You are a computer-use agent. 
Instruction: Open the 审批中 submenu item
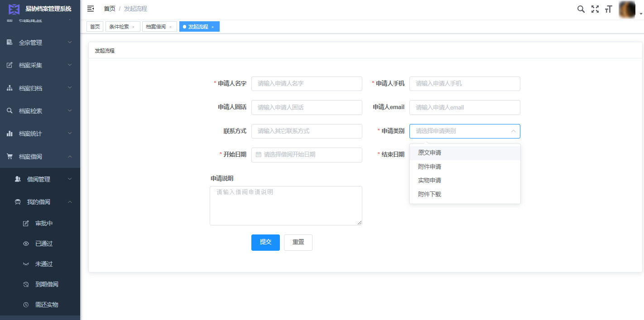tap(44, 224)
